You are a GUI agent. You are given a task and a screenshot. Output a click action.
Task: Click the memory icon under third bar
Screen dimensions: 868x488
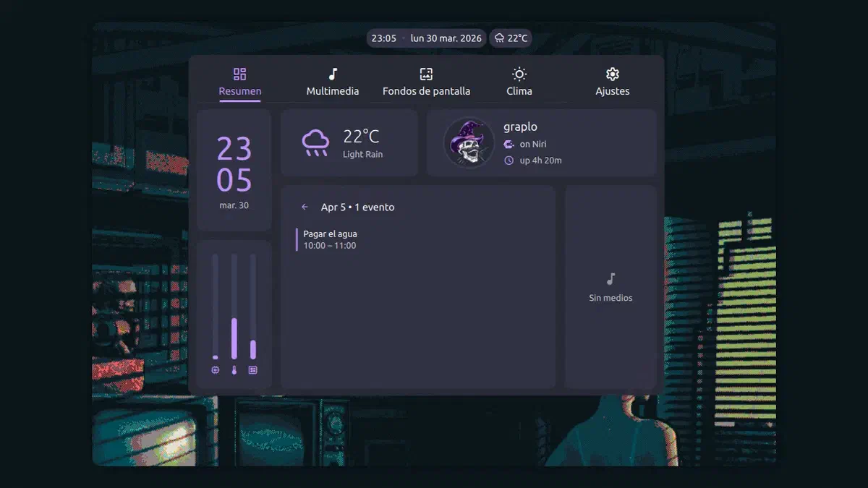252,370
